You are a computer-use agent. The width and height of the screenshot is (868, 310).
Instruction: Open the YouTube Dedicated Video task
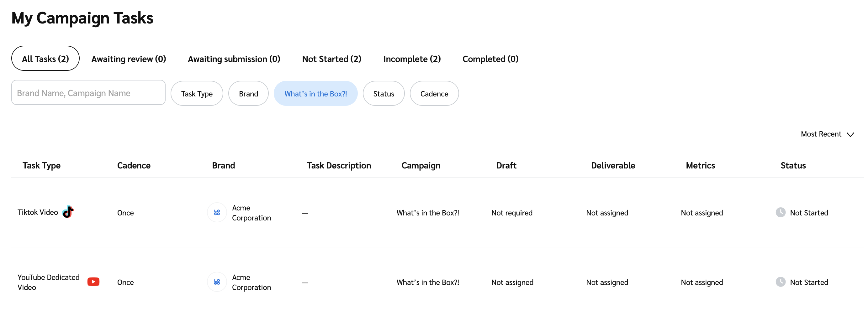(49, 282)
